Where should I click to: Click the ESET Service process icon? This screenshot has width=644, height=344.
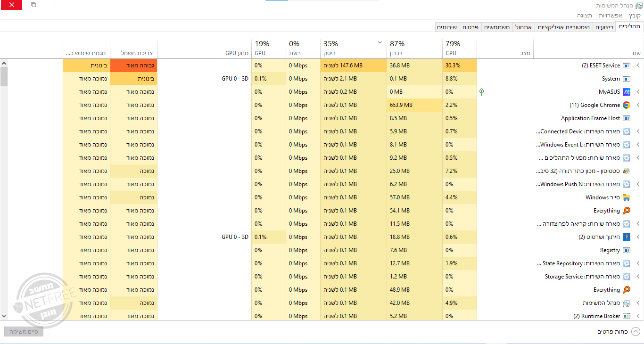627,66
